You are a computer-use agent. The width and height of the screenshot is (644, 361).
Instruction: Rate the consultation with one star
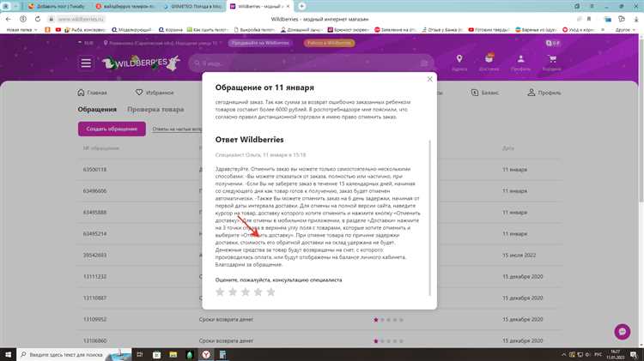(x=220, y=292)
